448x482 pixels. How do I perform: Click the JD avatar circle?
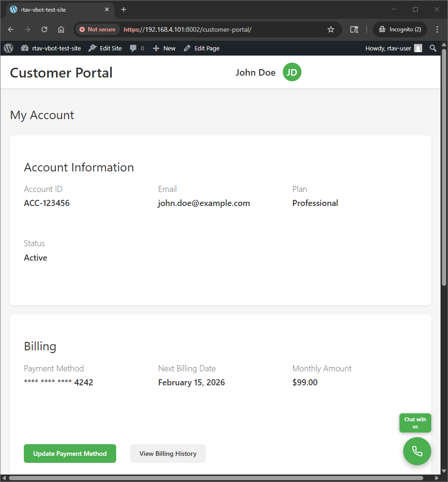[292, 72]
